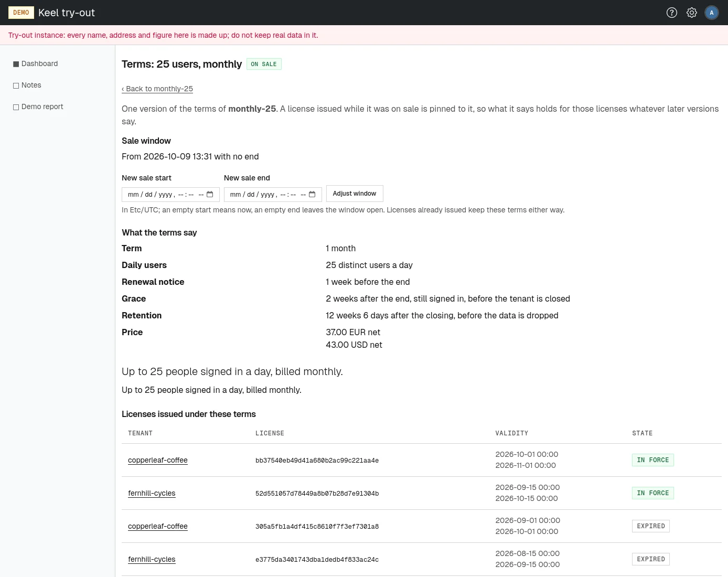Click the calendar icon in New sale start

(x=210, y=194)
